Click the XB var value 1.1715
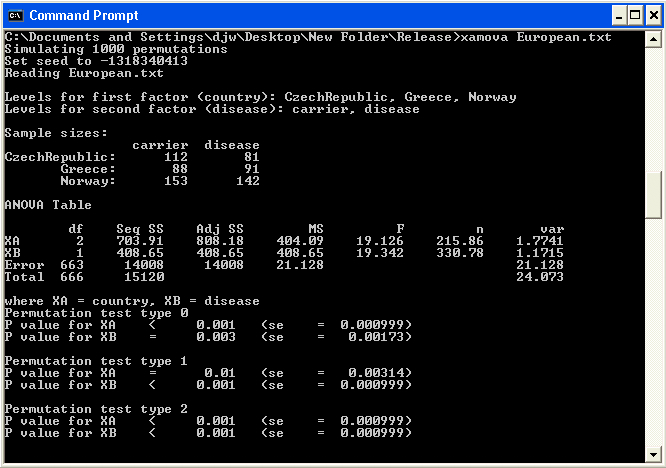This screenshot has width=666, height=468. pos(540,253)
